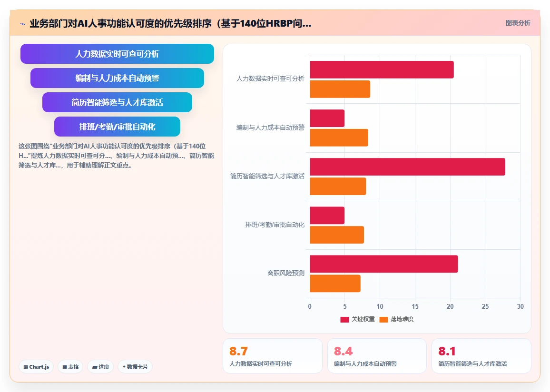Click the x-axis tick label 30

[x=520, y=307]
